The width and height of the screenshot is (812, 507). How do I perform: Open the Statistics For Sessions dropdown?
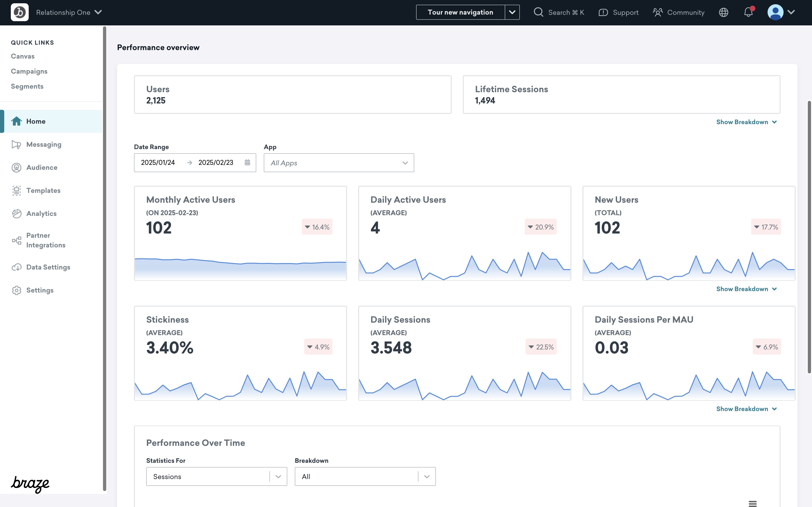tap(216, 476)
